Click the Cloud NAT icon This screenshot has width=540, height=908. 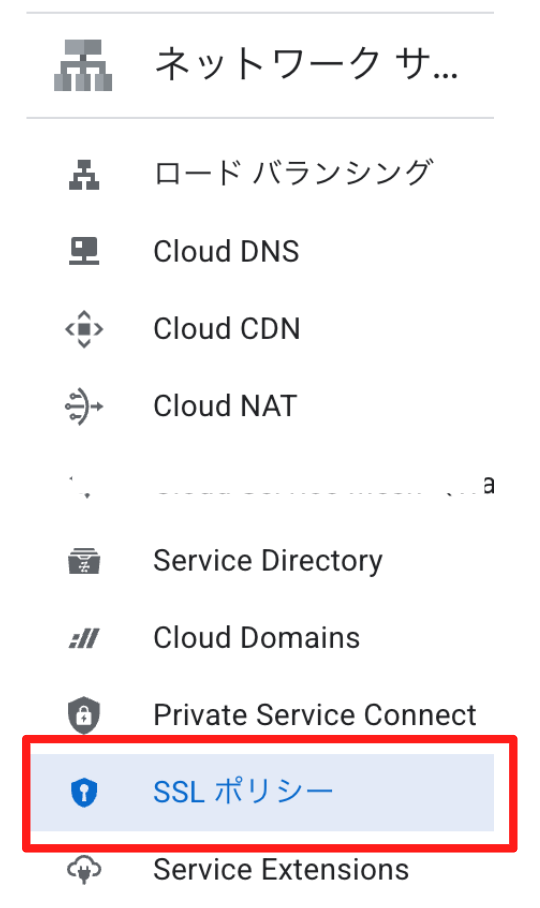[84, 406]
